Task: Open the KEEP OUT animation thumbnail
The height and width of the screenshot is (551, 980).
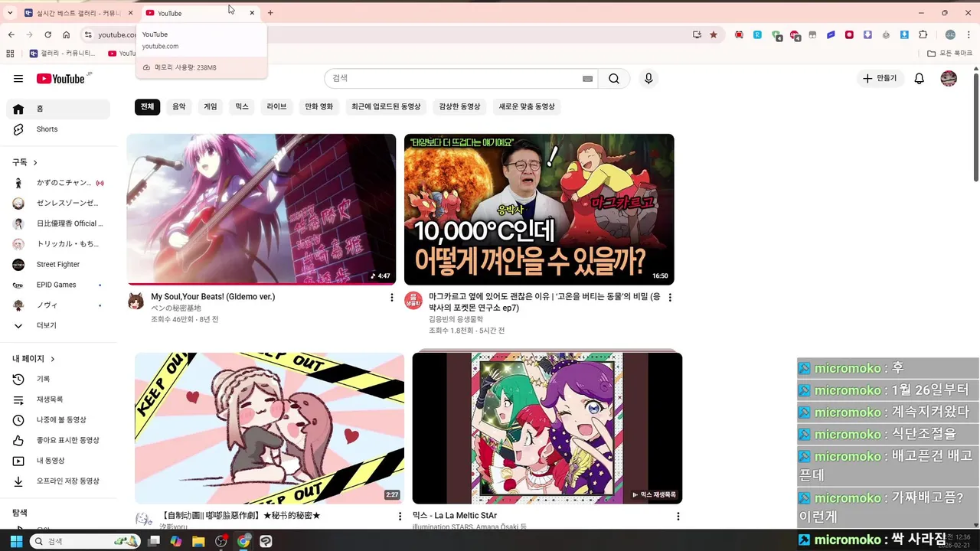Action: click(x=269, y=428)
